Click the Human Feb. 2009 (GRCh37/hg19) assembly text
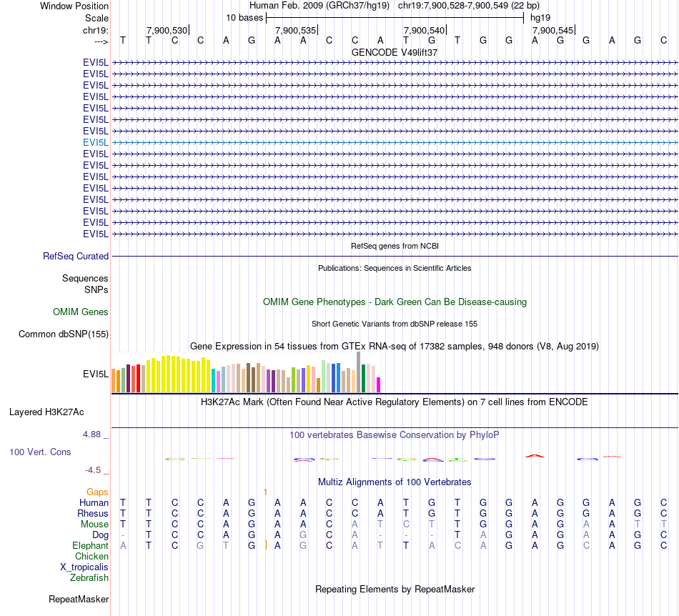Viewport: 679px width, 616px height. click(x=319, y=6)
